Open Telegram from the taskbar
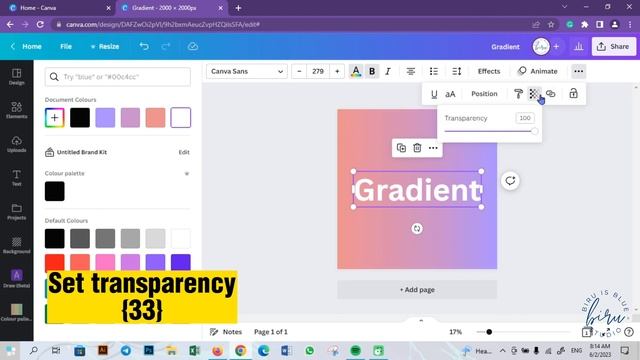Viewport: 640px width, 360px height. (126, 351)
